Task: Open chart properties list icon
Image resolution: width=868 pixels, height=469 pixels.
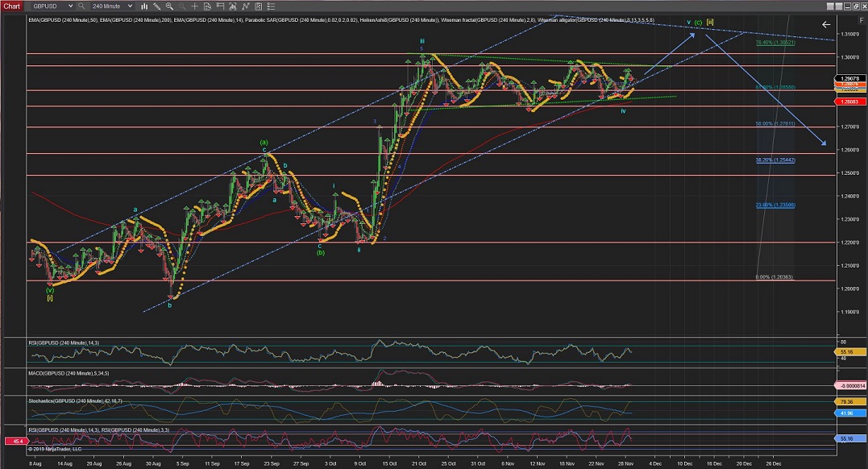Action: [x=271, y=6]
